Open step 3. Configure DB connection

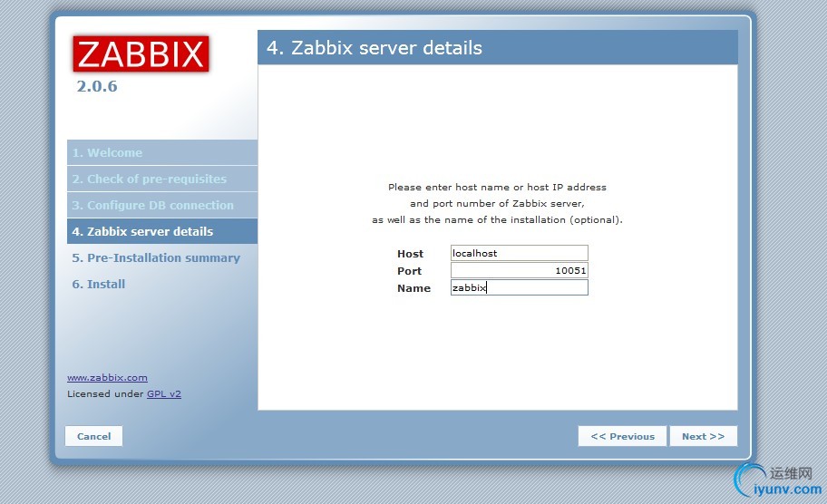[162, 206]
